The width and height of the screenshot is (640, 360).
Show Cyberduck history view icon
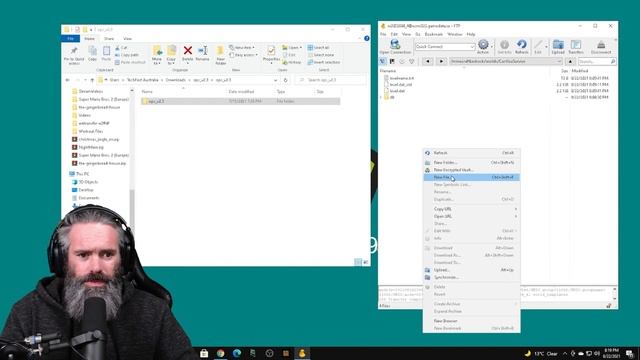pyautogui.click(x=402, y=61)
